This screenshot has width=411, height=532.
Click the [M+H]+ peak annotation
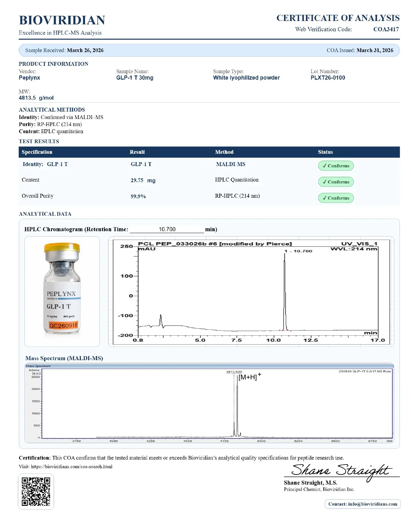tap(249, 377)
